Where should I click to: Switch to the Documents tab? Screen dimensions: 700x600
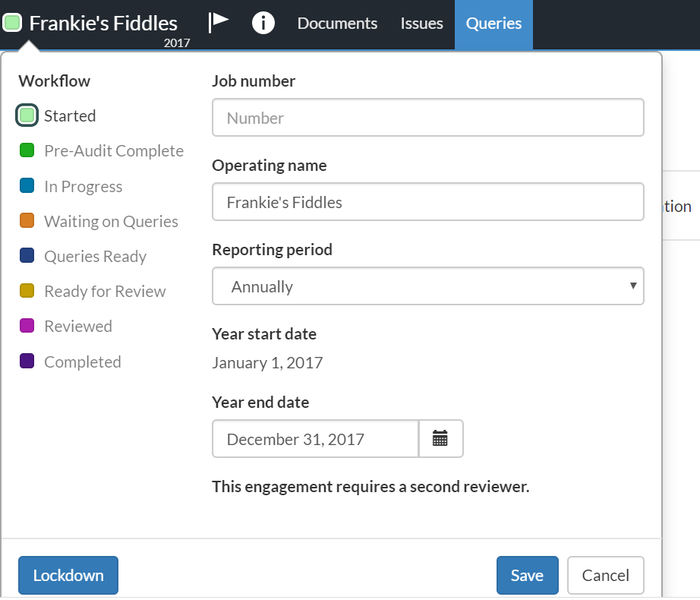(337, 24)
